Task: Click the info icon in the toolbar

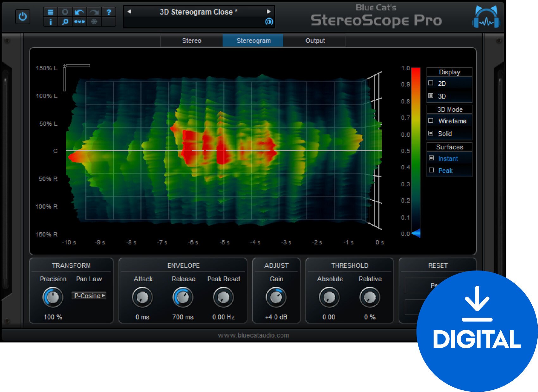Action: tap(50, 22)
